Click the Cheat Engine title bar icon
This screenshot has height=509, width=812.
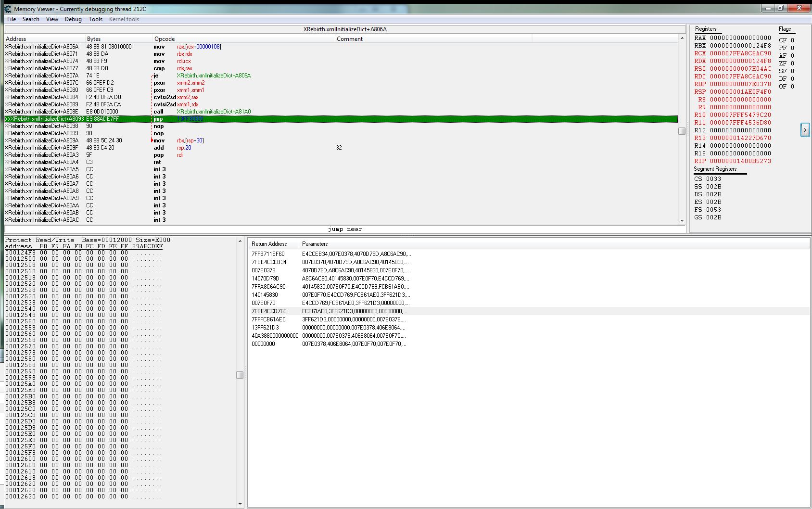(8, 9)
